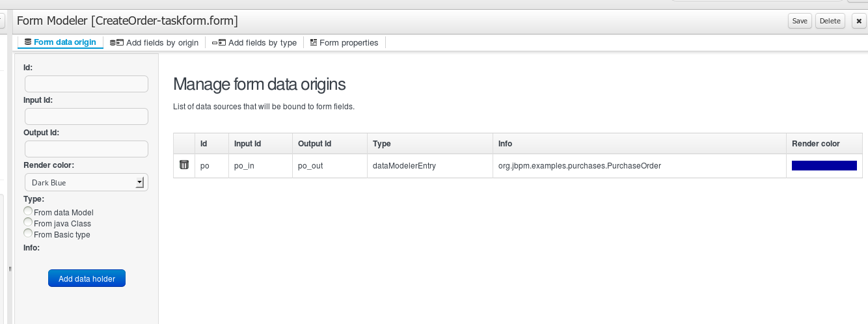Expand the Render color dropdown
Image resolution: width=868 pixels, height=324 pixels.
87,183
